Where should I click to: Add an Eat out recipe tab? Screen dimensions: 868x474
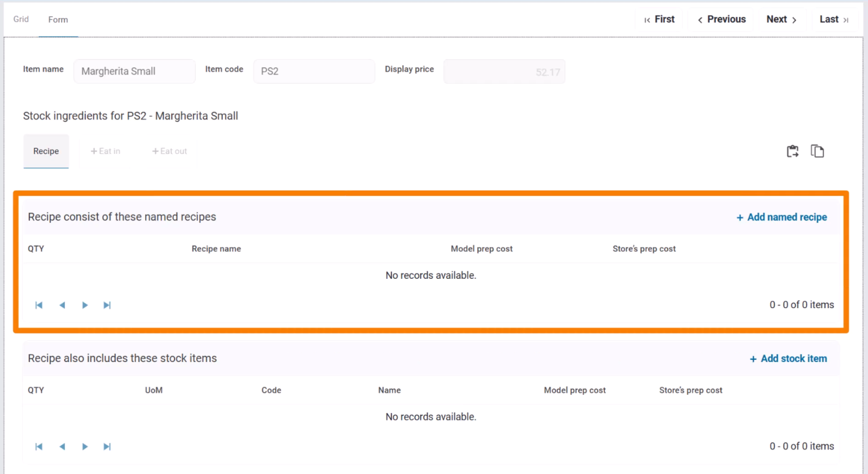[x=170, y=151]
